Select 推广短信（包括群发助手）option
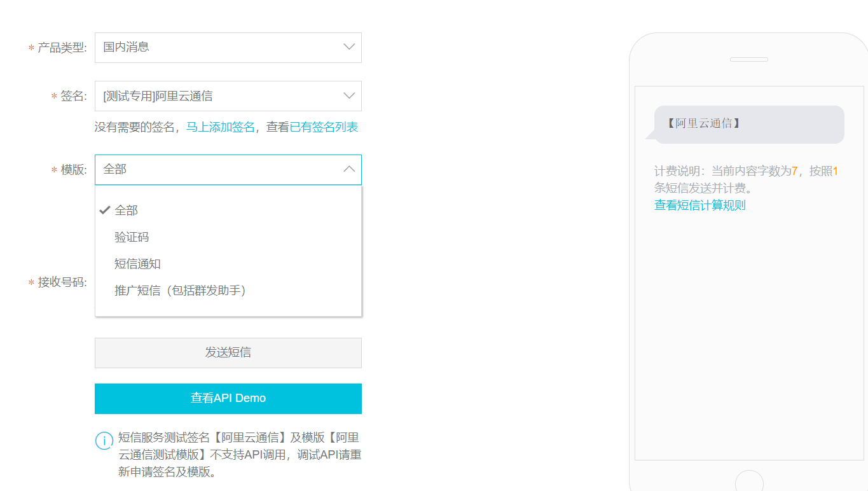Screen dimensions: 868x491 pos(180,291)
